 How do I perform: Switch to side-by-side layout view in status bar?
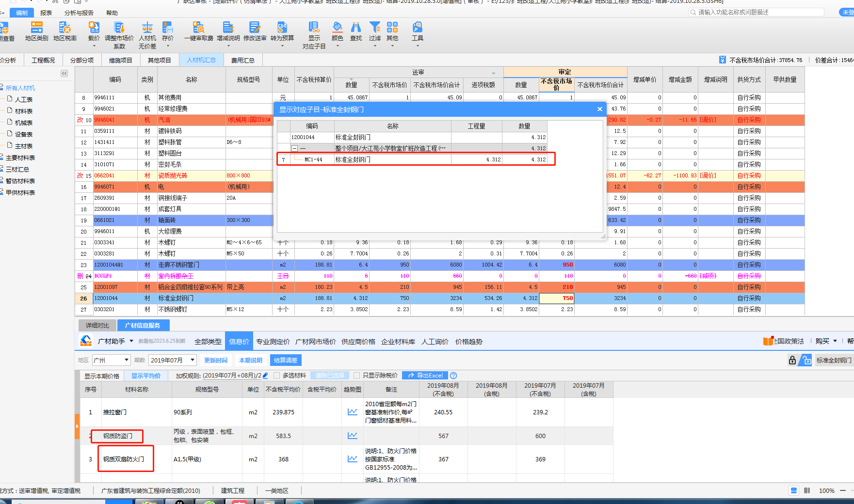pos(807,490)
